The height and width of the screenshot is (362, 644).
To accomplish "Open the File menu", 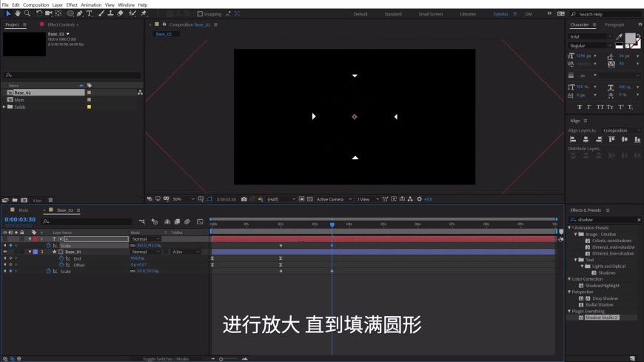I will 5,5.
